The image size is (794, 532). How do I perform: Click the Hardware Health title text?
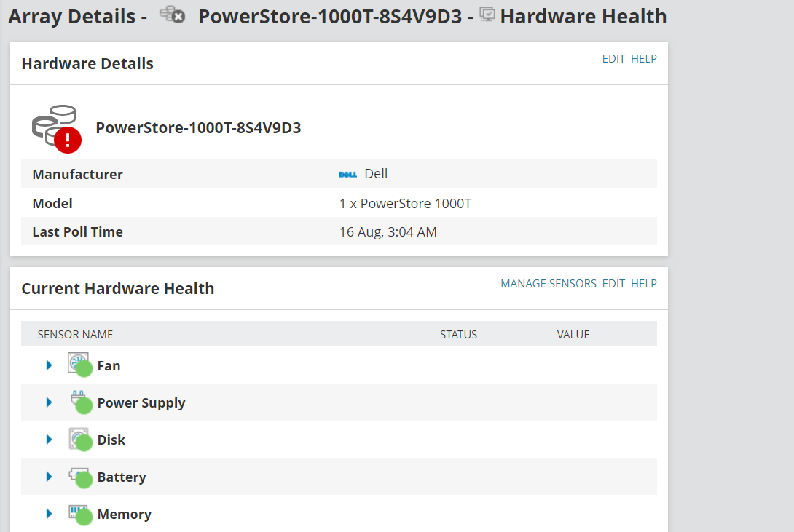583,17
